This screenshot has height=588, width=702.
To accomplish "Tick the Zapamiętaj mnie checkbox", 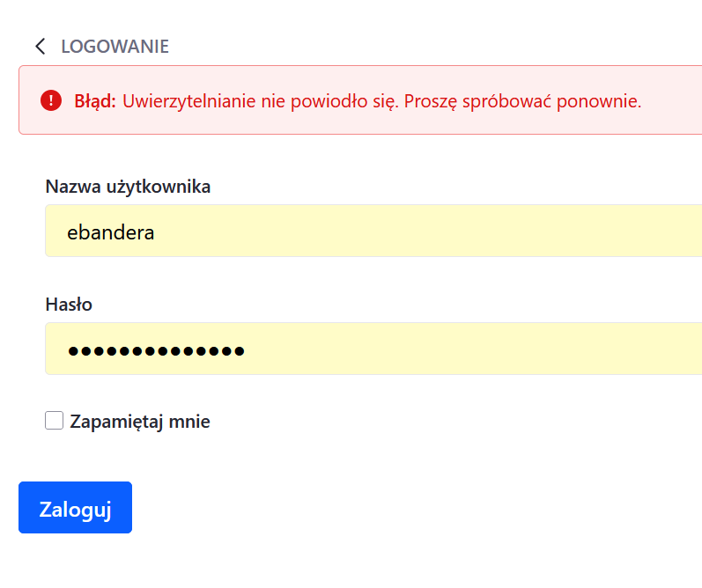I will [55, 421].
